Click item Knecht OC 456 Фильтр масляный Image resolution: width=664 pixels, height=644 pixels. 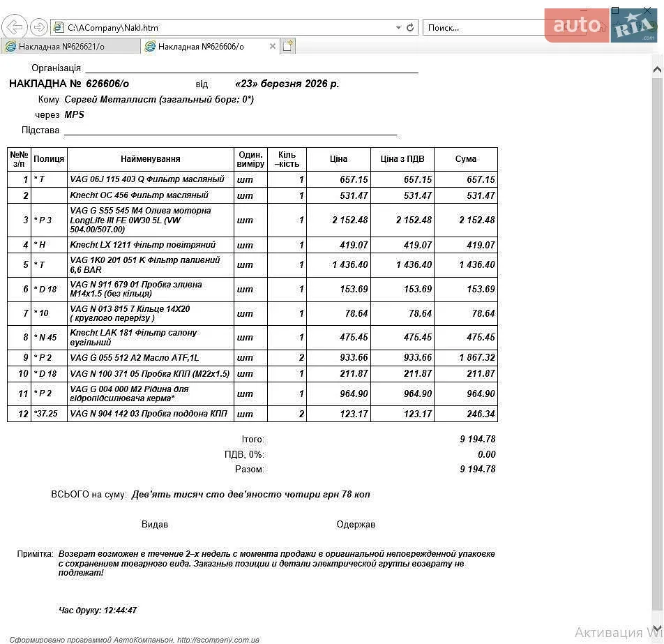pos(139,195)
